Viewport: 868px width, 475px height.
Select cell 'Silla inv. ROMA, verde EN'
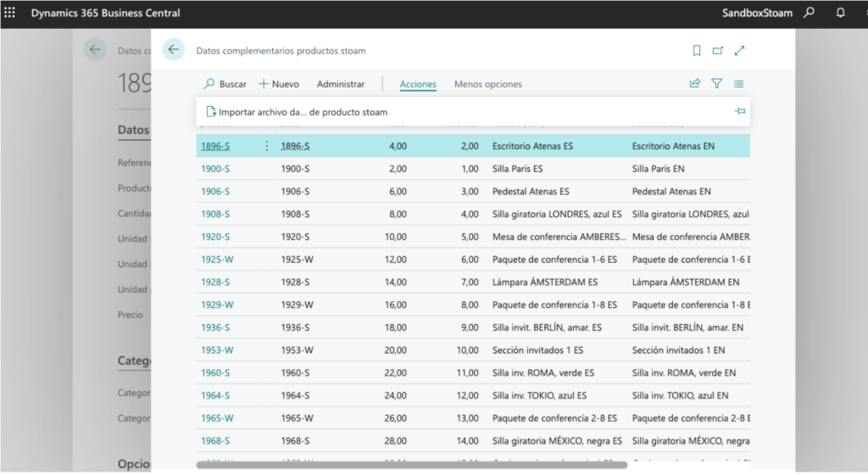point(684,373)
